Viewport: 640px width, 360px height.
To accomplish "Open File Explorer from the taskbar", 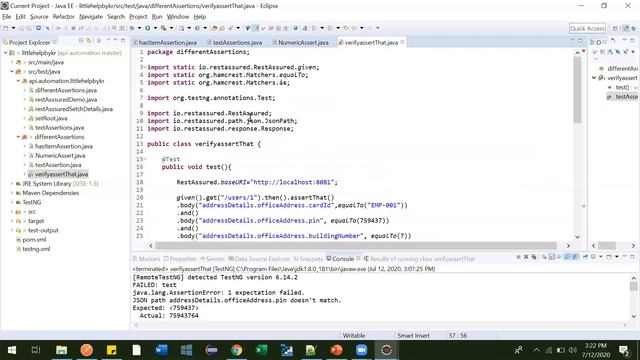I will point(62,350).
